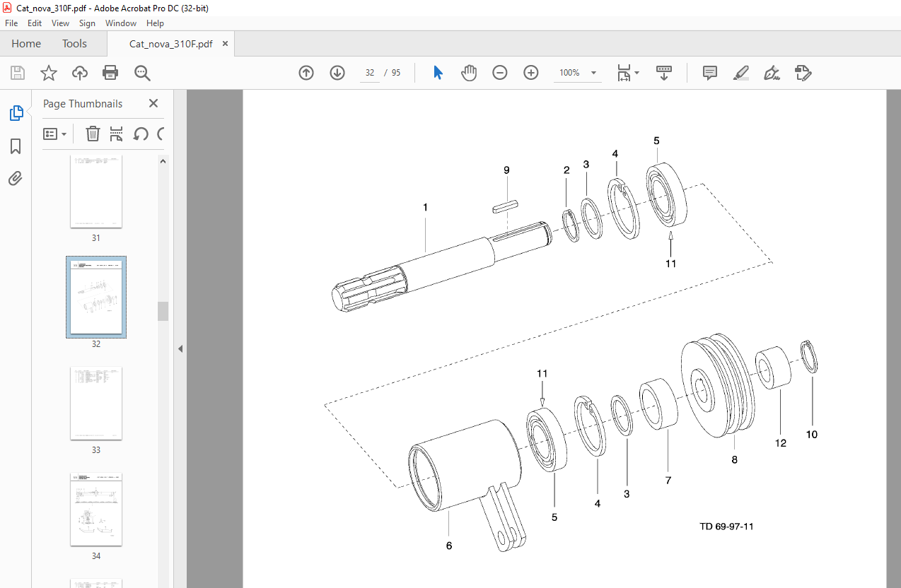Collapse the navigation pane arrow

click(180, 348)
